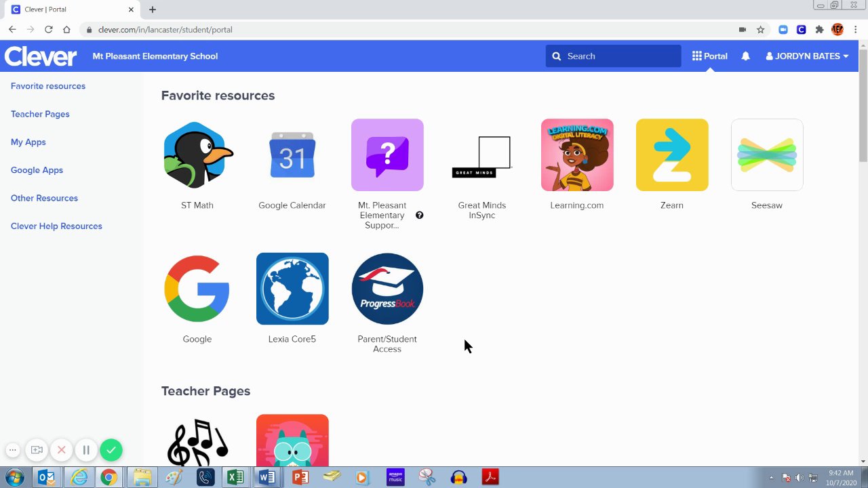The height and width of the screenshot is (488, 868).
Task: Click the Search input field
Action: click(x=613, y=56)
